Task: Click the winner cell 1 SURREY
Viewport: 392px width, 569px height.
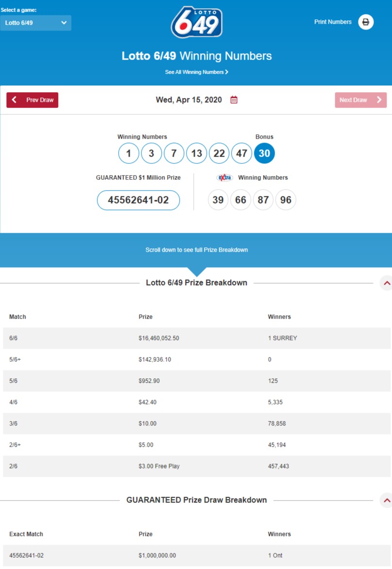Action: (282, 338)
